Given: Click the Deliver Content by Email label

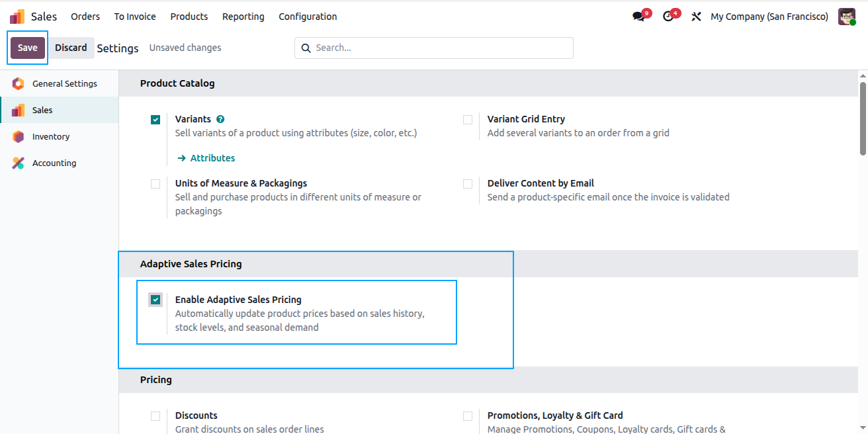Looking at the screenshot, I should (x=541, y=183).
